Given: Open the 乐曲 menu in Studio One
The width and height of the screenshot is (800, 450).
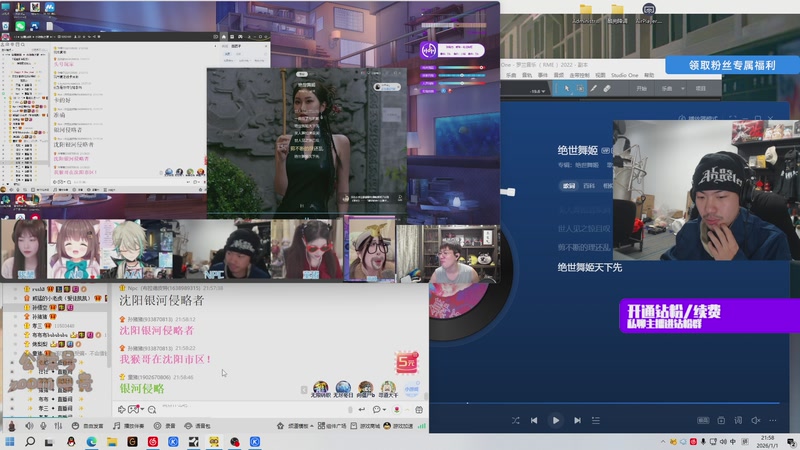Looking at the screenshot, I should tap(511, 75).
